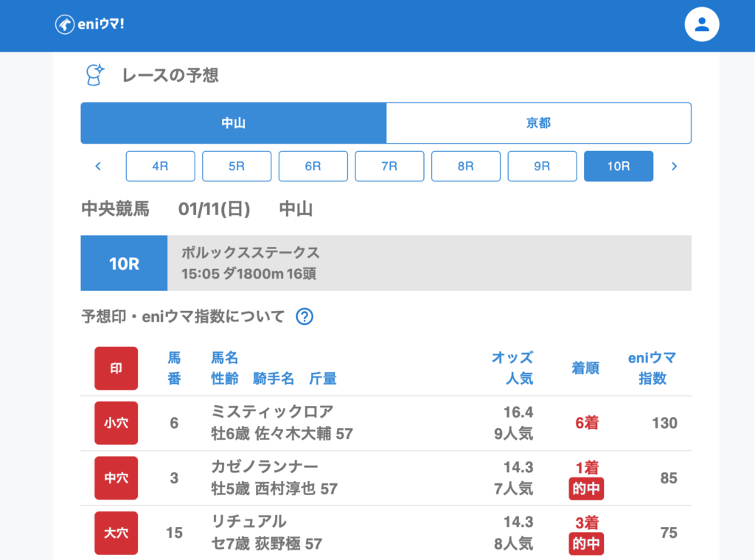Select the 5R race button
This screenshot has height=560, width=755.
coord(237,167)
